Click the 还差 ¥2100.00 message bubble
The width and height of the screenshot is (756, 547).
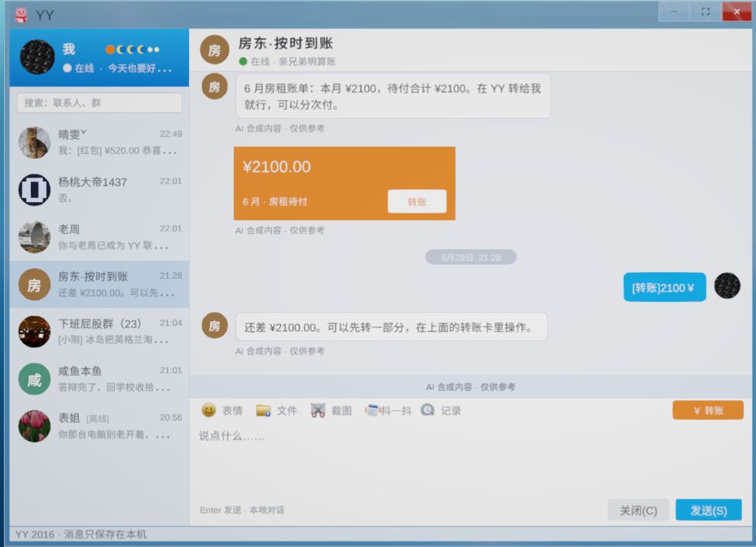point(391,327)
